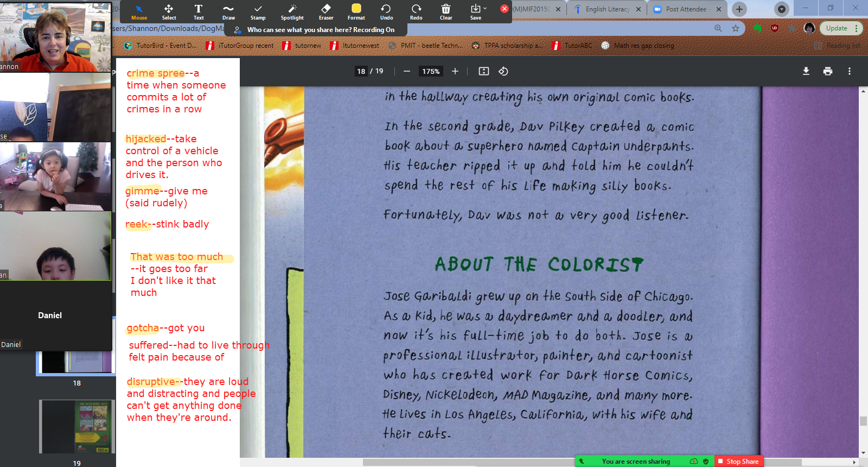Select the Eraser tool

point(326,12)
